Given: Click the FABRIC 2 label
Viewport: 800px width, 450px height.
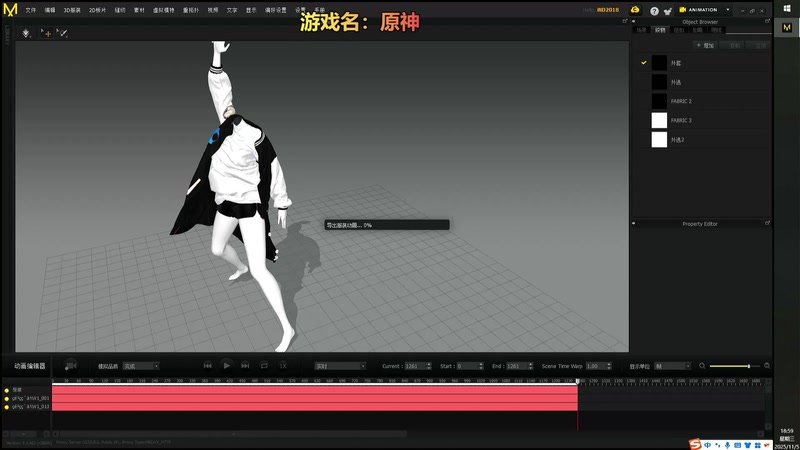Looking at the screenshot, I should click(681, 102).
